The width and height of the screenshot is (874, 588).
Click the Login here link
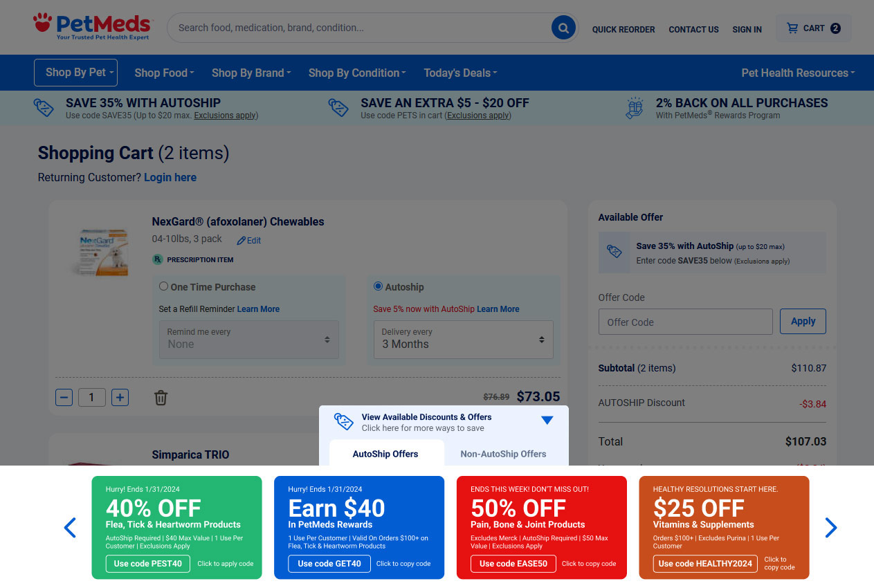(x=170, y=178)
